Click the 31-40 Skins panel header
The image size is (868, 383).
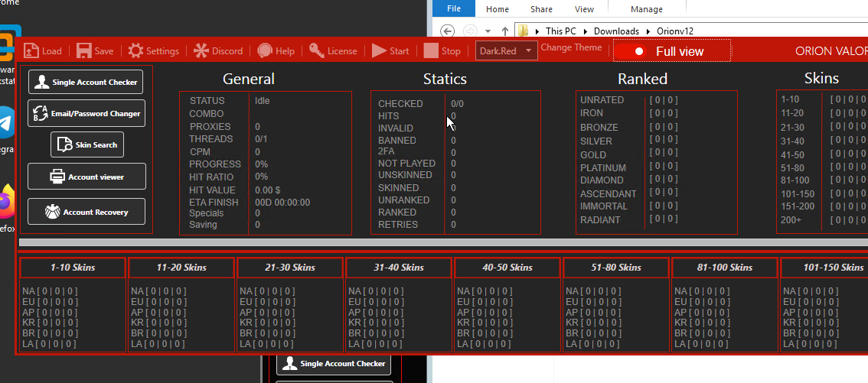tap(398, 268)
